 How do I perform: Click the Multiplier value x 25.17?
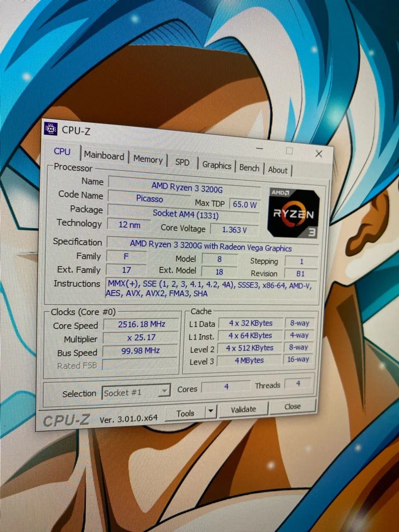(141, 337)
